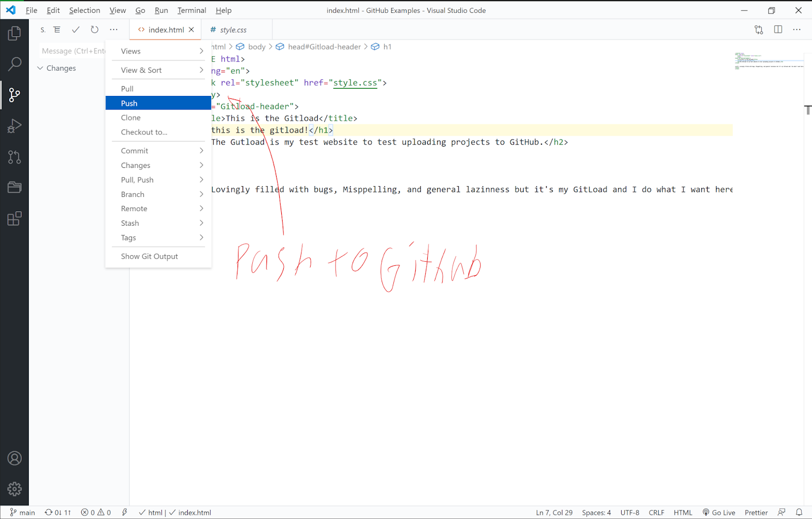Expand the Commit submenu
The height and width of the screenshot is (519, 812).
[158, 151]
